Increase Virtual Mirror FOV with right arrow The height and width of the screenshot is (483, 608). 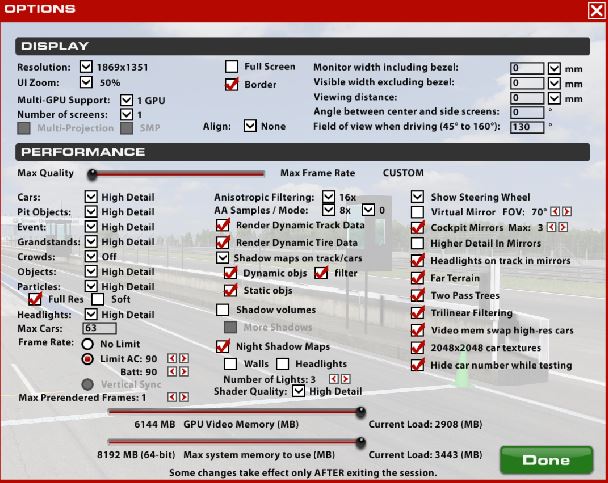tap(568, 213)
